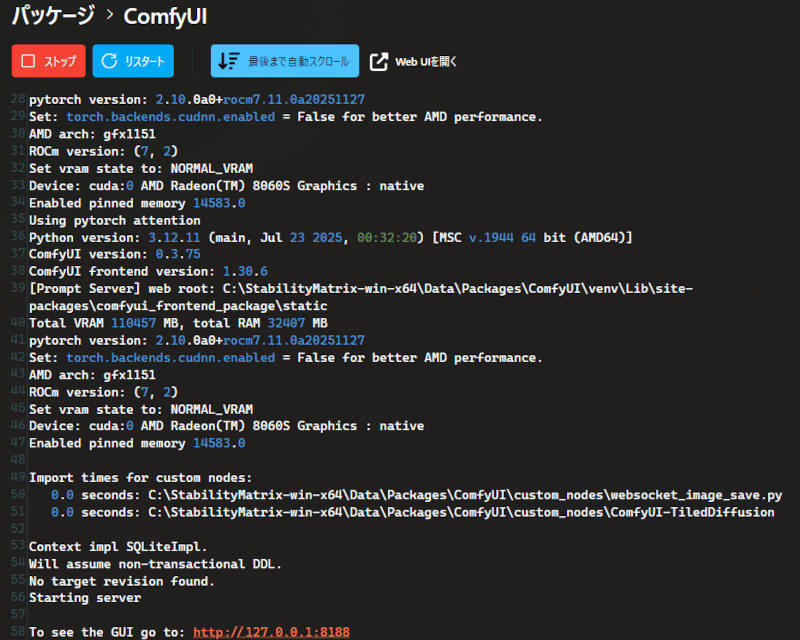Click the circular restart arrow icon
Image resolution: width=800 pixels, height=640 pixels.
tap(109, 61)
